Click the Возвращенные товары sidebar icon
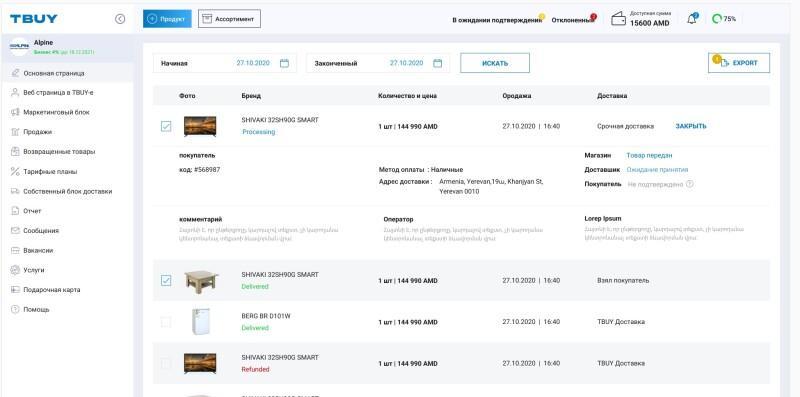800x397 pixels. click(15, 152)
